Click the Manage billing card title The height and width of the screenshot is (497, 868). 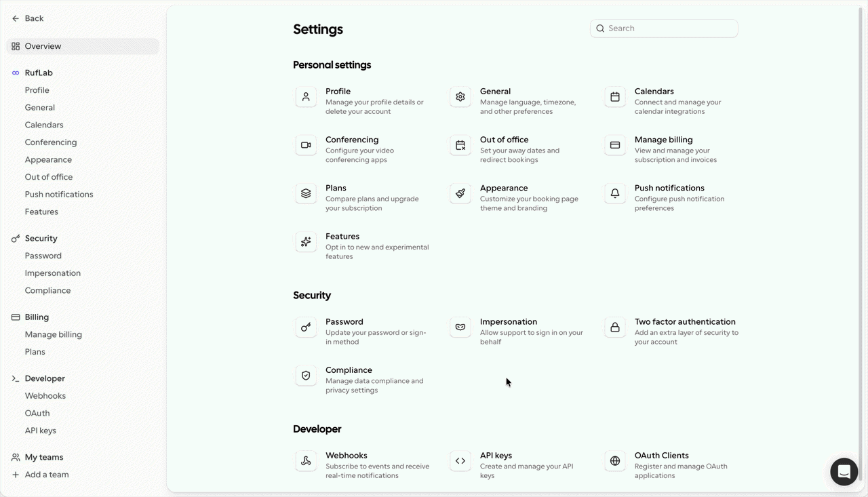(664, 140)
